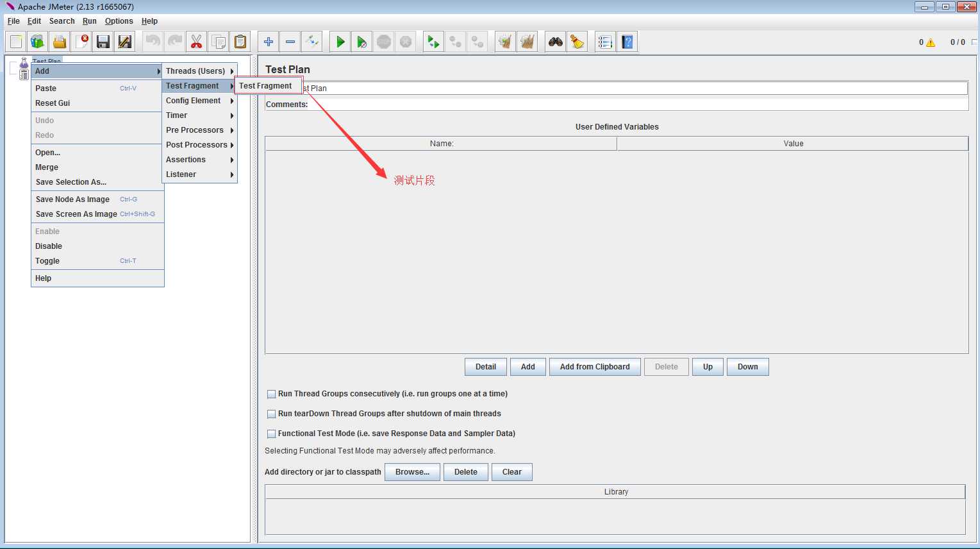Select Save Selection As... menu entry
The height and width of the screenshot is (549, 980).
pos(97,182)
